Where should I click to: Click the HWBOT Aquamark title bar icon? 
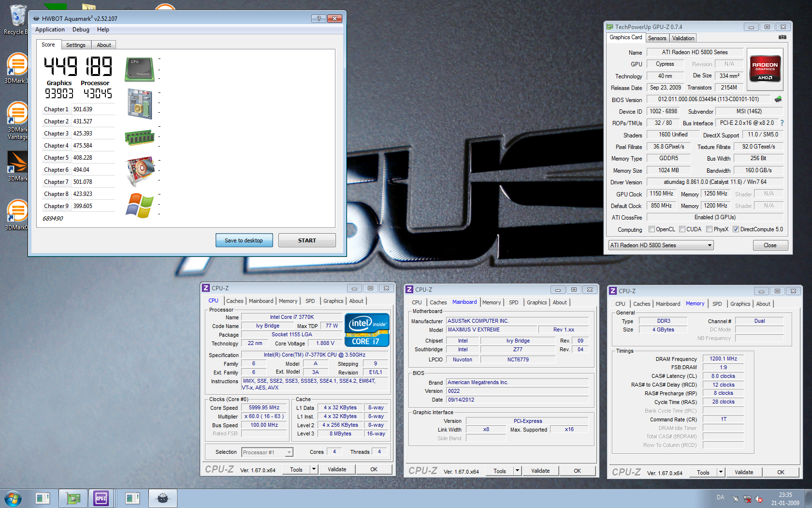coord(36,18)
